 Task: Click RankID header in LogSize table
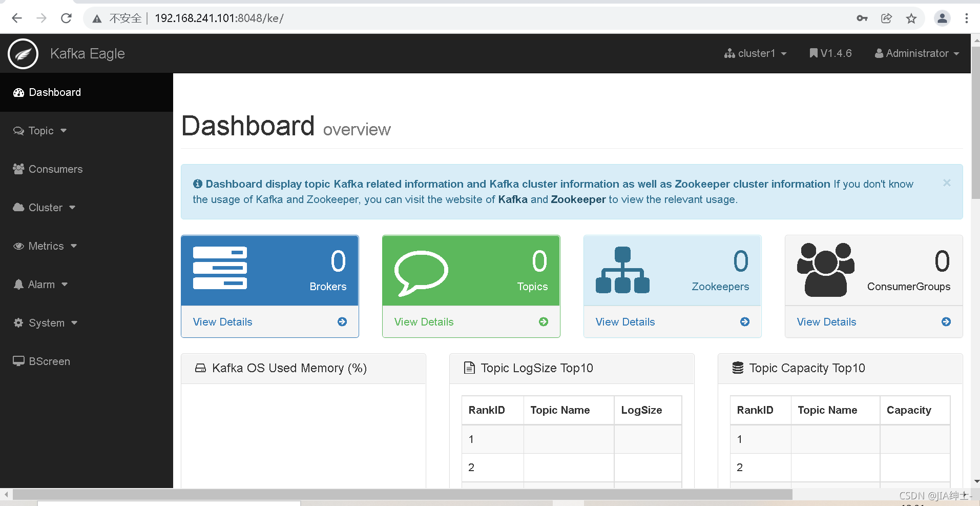pos(492,410)
